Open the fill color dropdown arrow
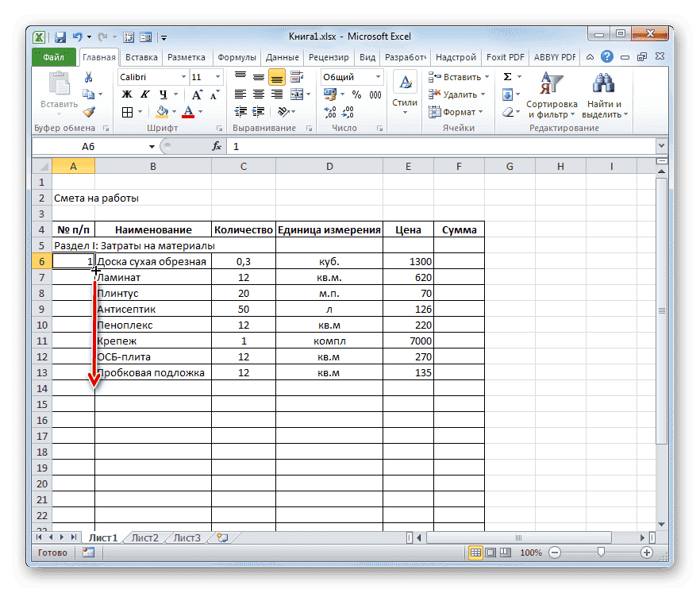The width and height of the screenshot is (700, 593). 173,111
